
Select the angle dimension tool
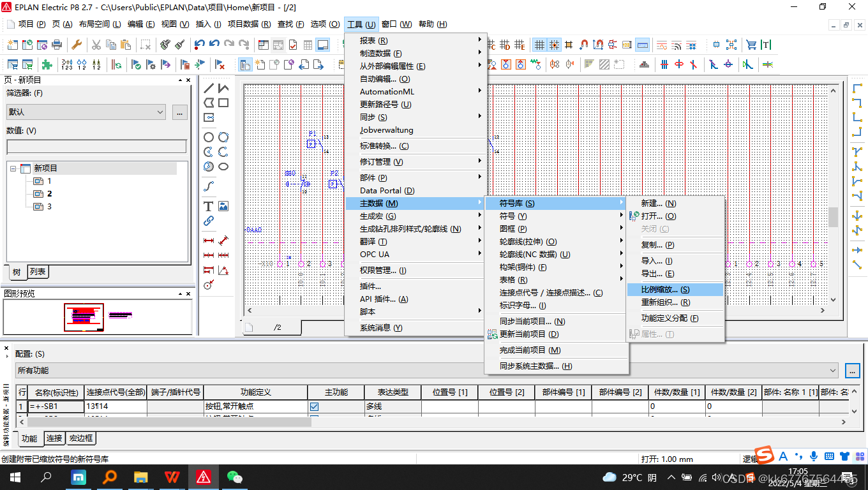click(223, 271)
